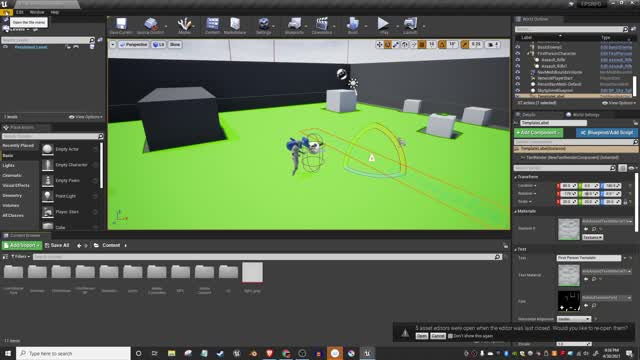Open World Outliner View Options dropdown
The image size is (640, 360).
(x=618, y=103)
